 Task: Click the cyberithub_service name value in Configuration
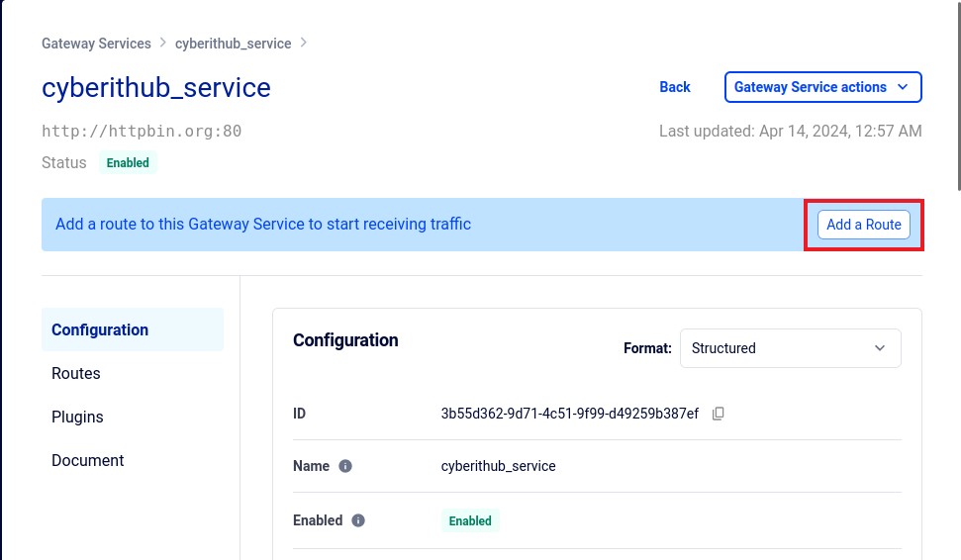[498, 466]
